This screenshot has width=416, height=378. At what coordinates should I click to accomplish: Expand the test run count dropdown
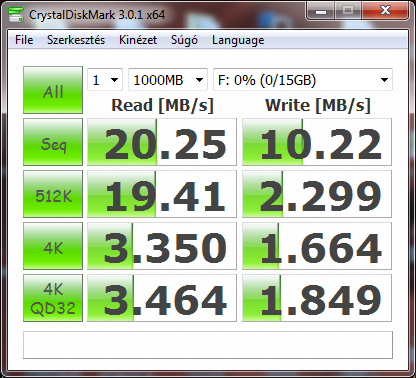tap(105, 80)
